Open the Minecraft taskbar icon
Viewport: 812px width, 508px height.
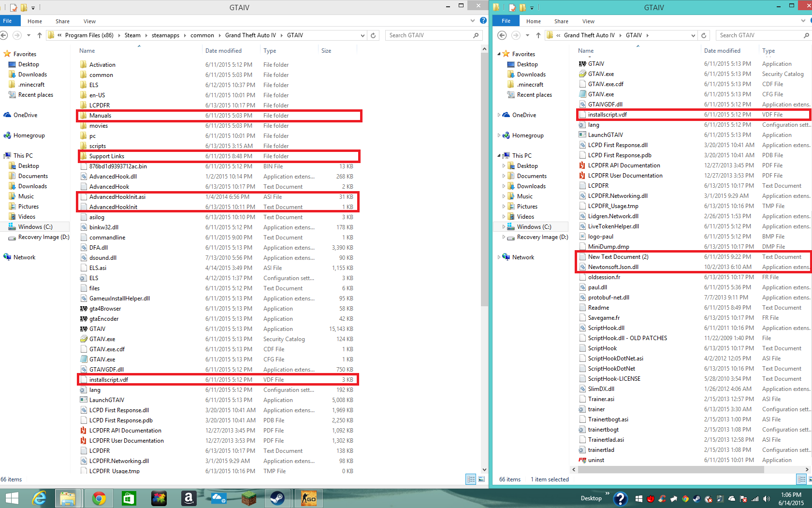pyautogui.click(x=248, y=498)
